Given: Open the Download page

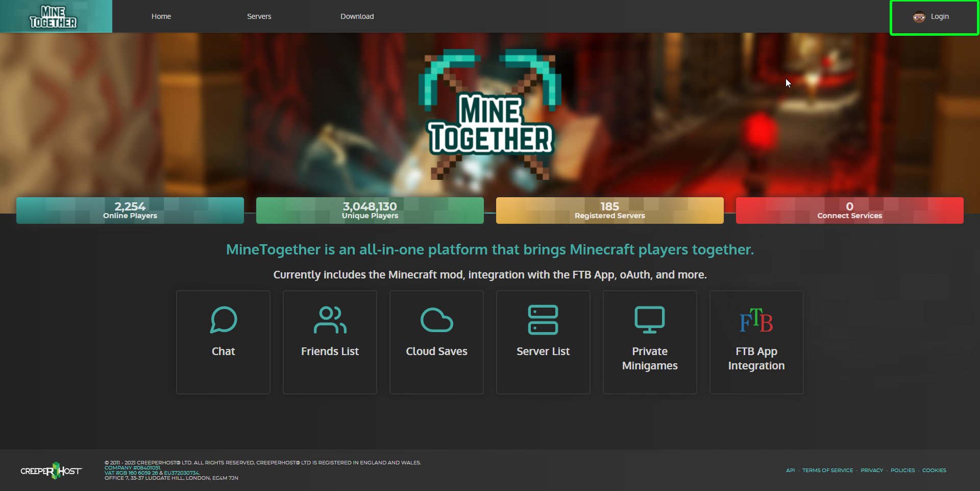Looking at the screenshot, I should 357,16.
